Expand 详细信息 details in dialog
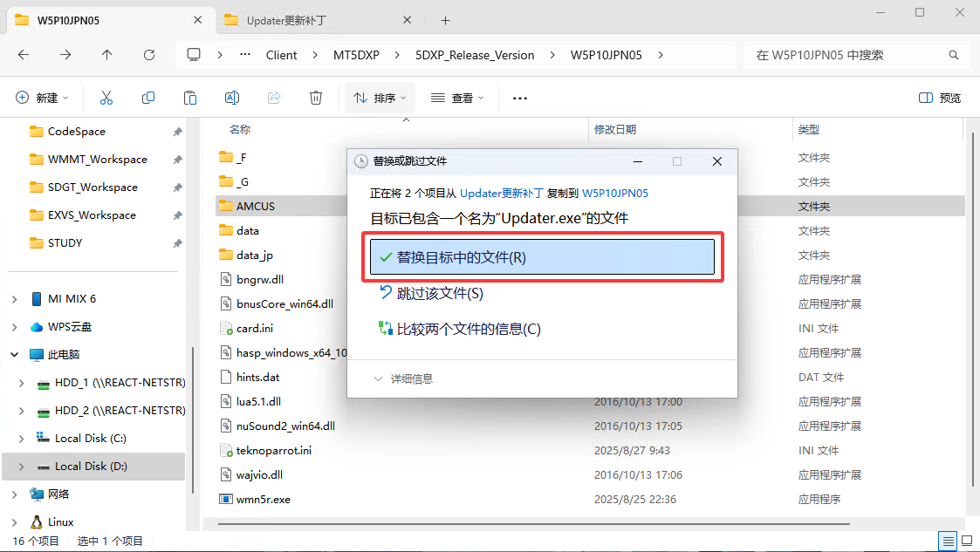980x552 pixels. [403, 378]
